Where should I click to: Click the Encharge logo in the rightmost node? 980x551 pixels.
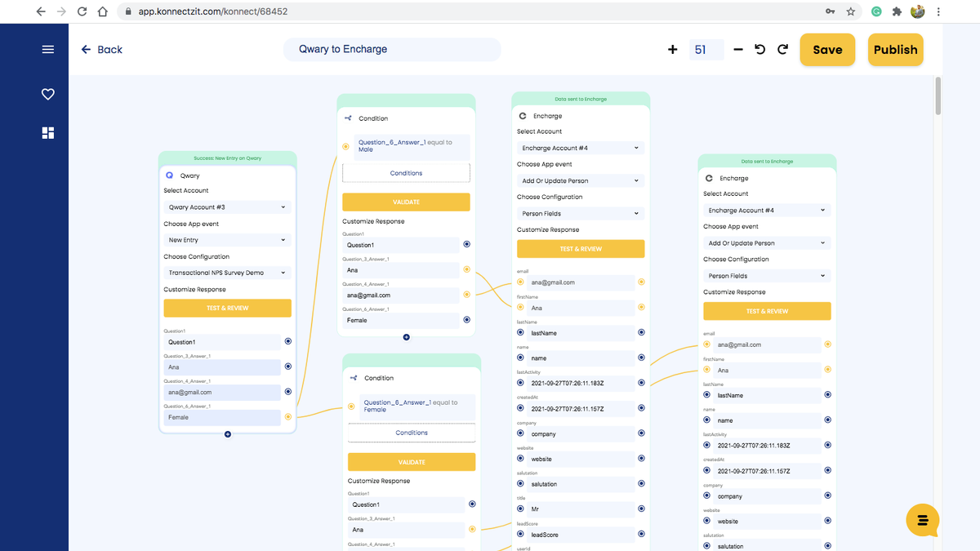[x=709, y=178]
